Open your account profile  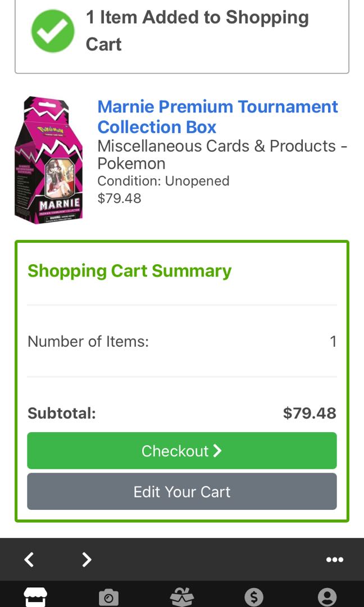(x=327, y=597)
